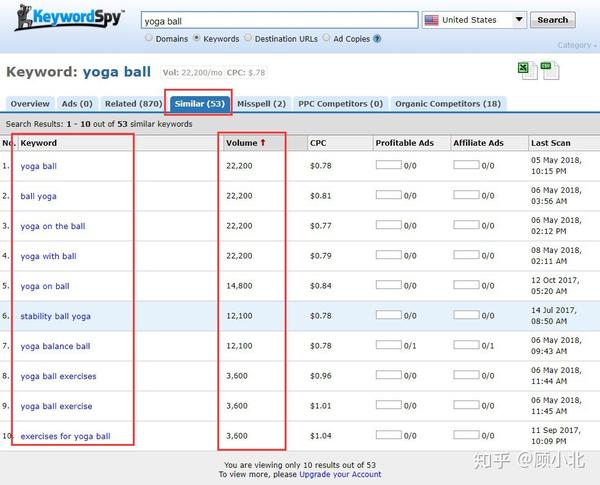Image resolution: width=600 pixels, height=485 pixels.
Task: Open the 'ball yoga' keyword link
Action: (38, 196)
